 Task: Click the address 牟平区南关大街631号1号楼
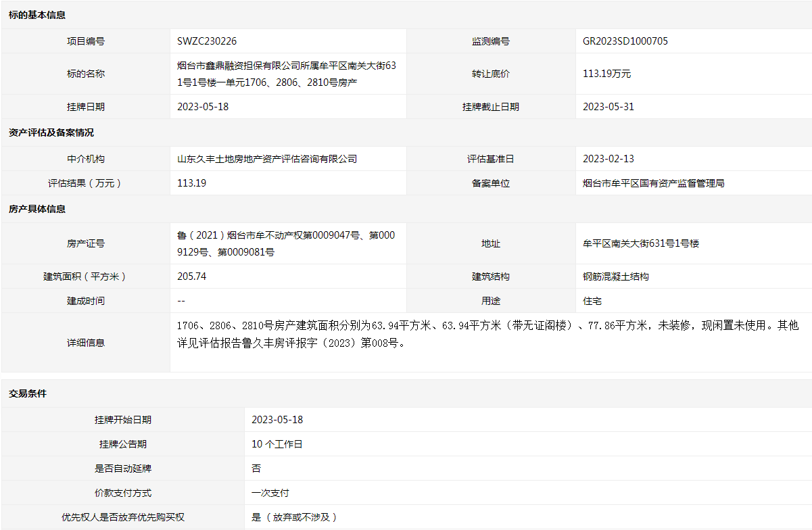pyautogui.click(x=641, y=243)
